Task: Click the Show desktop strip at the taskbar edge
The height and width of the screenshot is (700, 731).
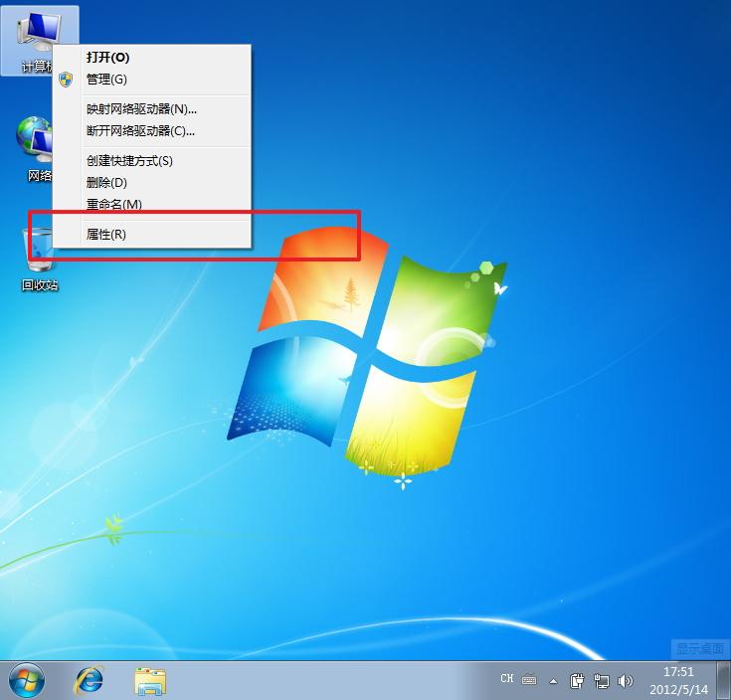Action: [723, 680]
